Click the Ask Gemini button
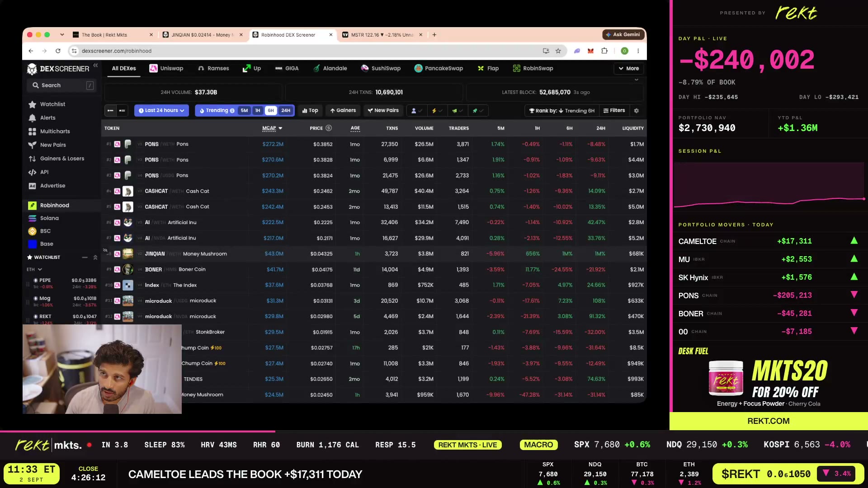 623,35
